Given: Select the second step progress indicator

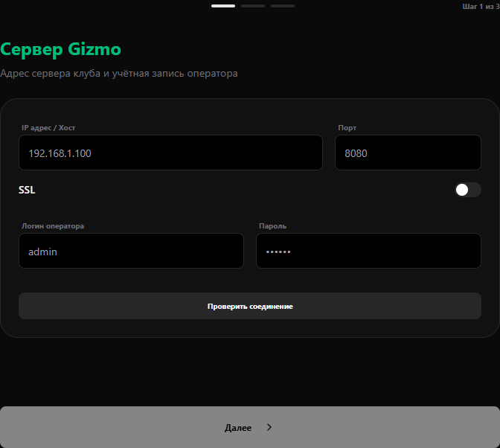Looking at the screenshot, I should [x=253, y=6].
